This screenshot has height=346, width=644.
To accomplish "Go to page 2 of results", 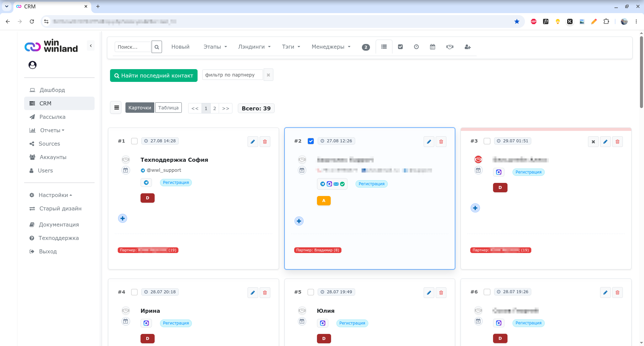I will click(x=215, y=108).
